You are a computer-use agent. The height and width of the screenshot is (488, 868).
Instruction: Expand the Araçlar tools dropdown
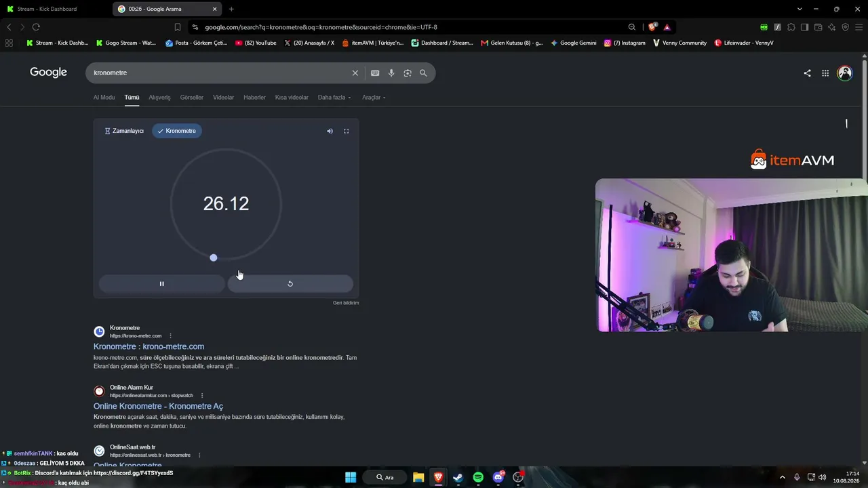[x=374, y=98]
